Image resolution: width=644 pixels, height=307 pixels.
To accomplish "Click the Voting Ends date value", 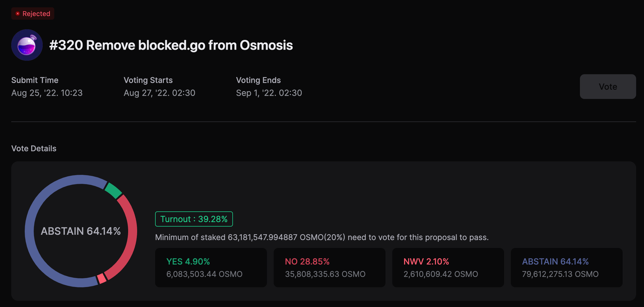I will pyautogui.click(x=269, y=93).
